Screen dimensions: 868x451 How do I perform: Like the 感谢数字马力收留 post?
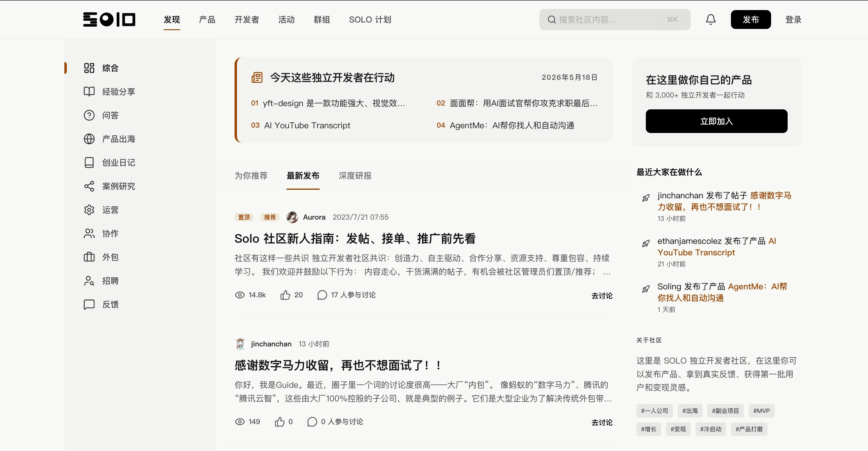click(279, 422)
